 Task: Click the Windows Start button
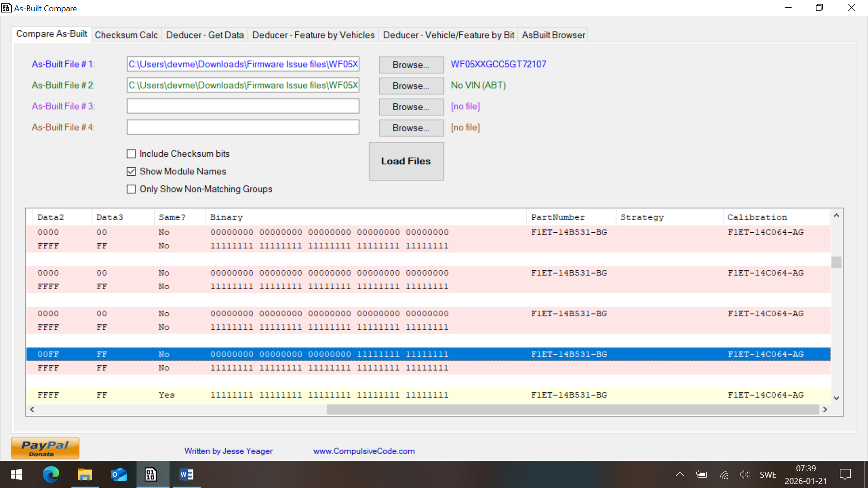pos(16,474)
